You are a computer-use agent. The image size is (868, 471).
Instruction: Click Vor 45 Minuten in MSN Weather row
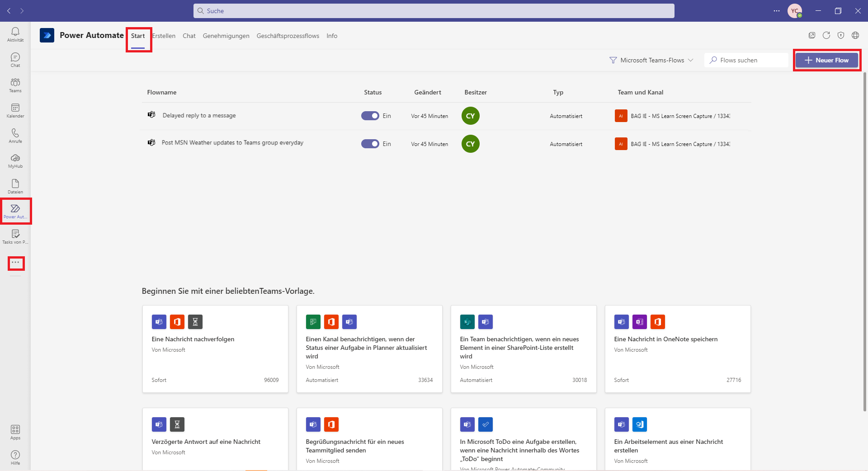[x=429, y=144]
